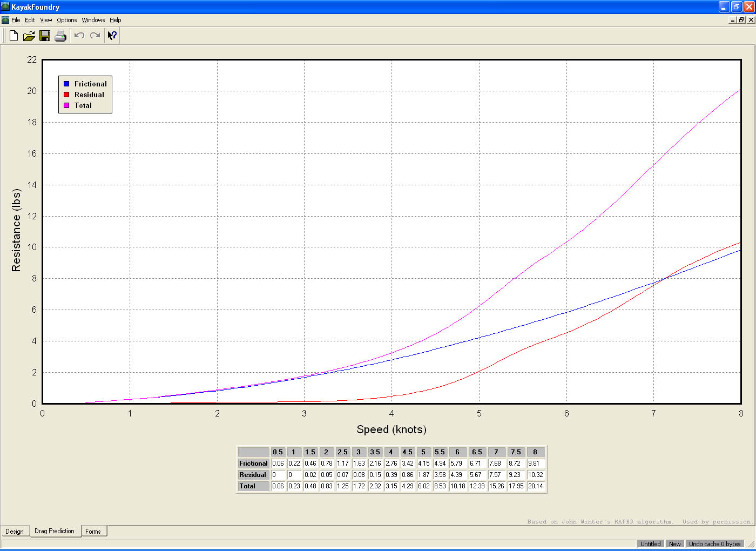The image size is (756, 551).
Task: Undo the last action with the toolbar arrow
Action: 79,36
